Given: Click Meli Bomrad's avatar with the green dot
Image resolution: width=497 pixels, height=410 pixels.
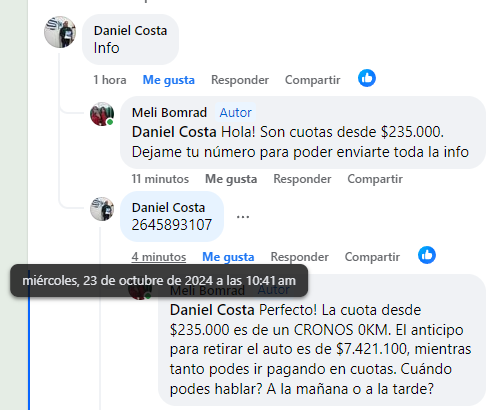Looking at the screenshot, I should click(x=102, y=114).
